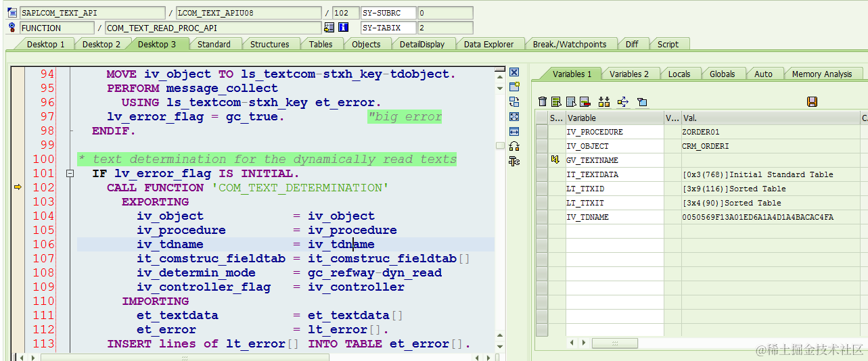Open the Memory Analysis tab
868x361 pixels.
coord(822,74)
